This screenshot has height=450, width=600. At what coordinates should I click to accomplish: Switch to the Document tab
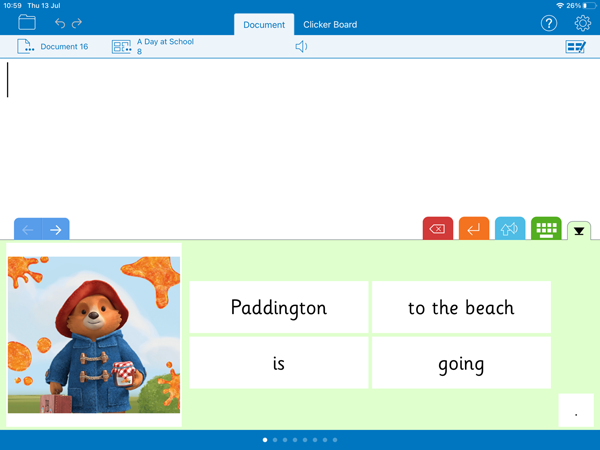click(264, 24)
